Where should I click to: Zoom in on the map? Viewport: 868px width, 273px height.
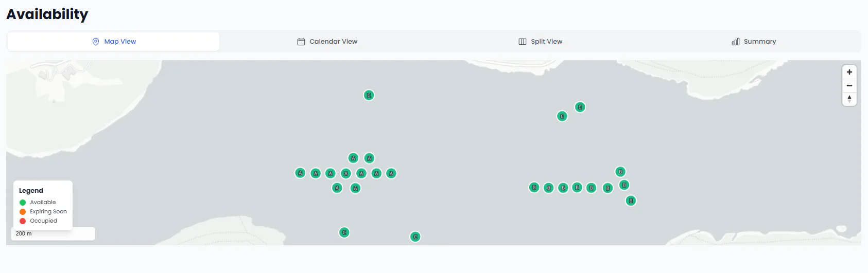[x=849, y=72]
